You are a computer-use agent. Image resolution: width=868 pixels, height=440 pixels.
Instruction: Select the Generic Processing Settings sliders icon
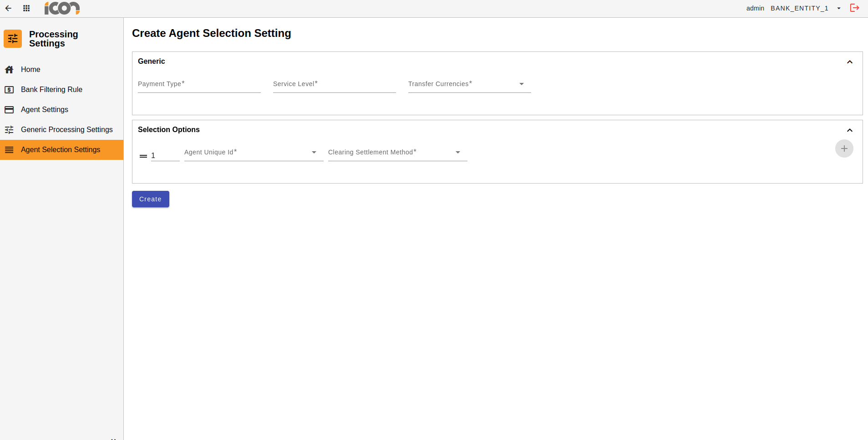(x=10, y=129)
